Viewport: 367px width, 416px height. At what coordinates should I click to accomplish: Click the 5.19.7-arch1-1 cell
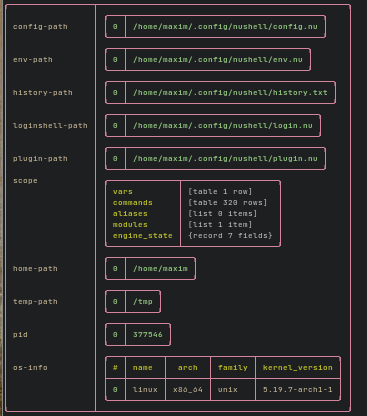(298, 390)
